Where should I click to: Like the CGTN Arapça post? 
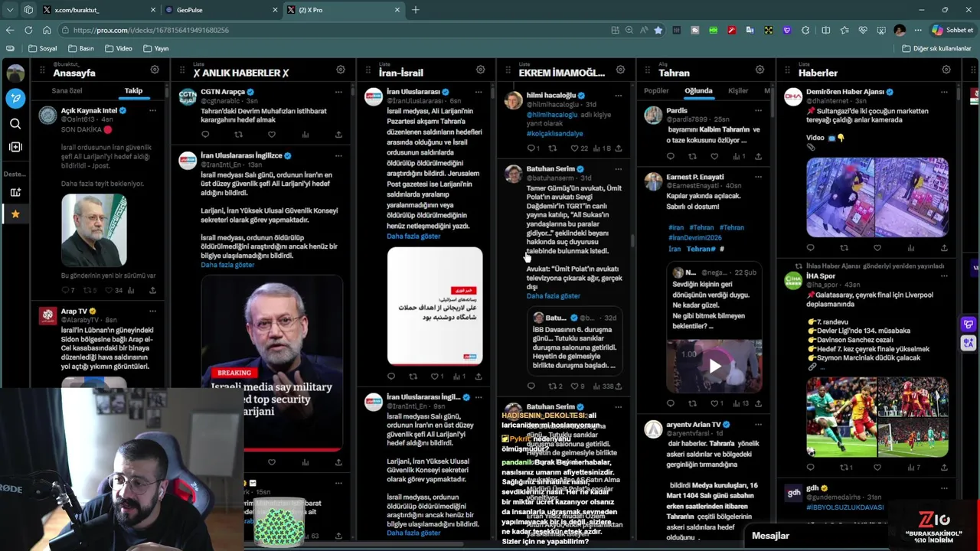[272, 135]
